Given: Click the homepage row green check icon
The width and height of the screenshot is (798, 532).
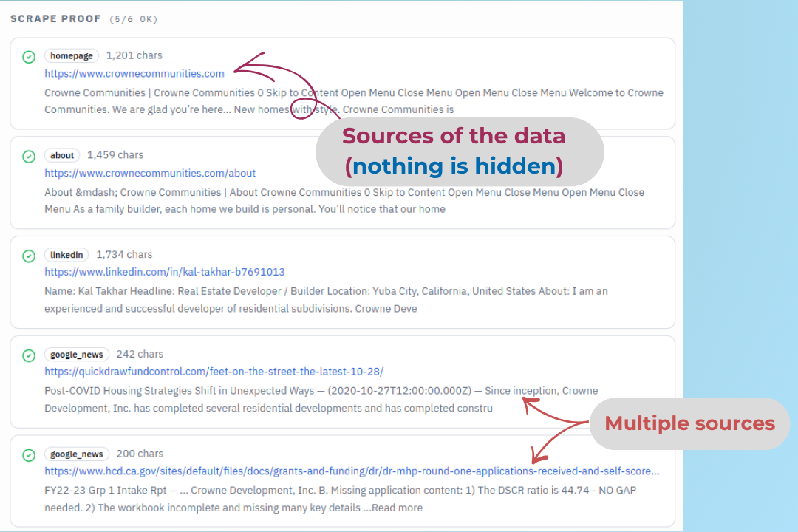Looking at the screenshot, I should pyautogui.click(x=29, y=56).
